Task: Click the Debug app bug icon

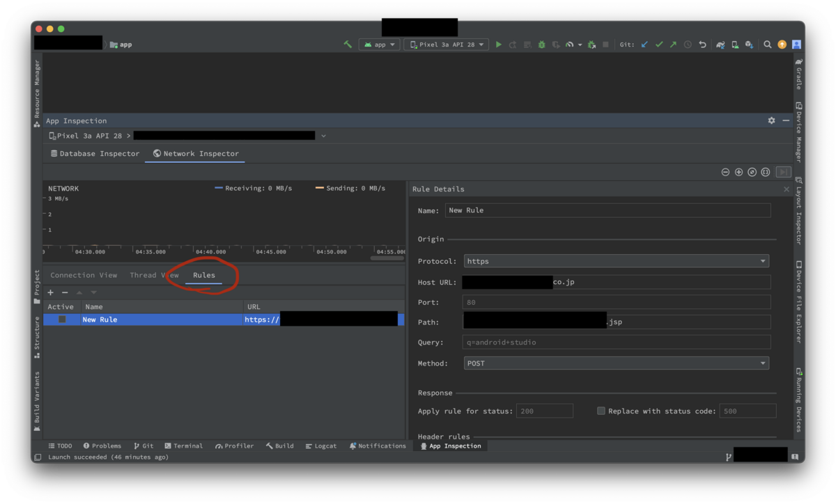Action: (541, 45)
